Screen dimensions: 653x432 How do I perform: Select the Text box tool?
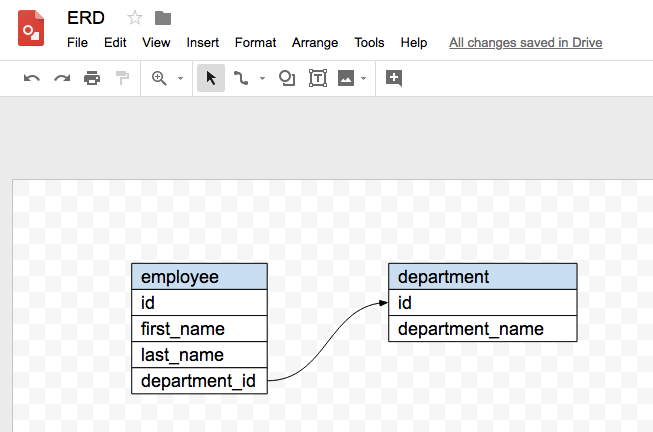click(x=318, y=78)
